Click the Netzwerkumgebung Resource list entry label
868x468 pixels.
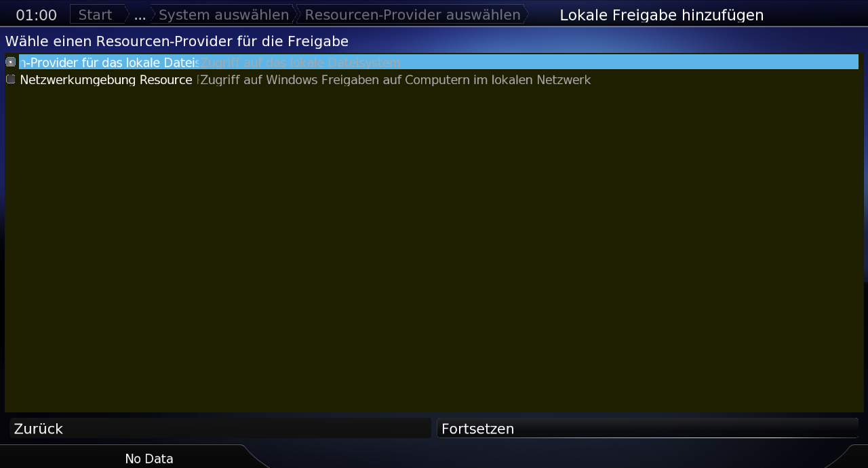(x=106, y=80)
